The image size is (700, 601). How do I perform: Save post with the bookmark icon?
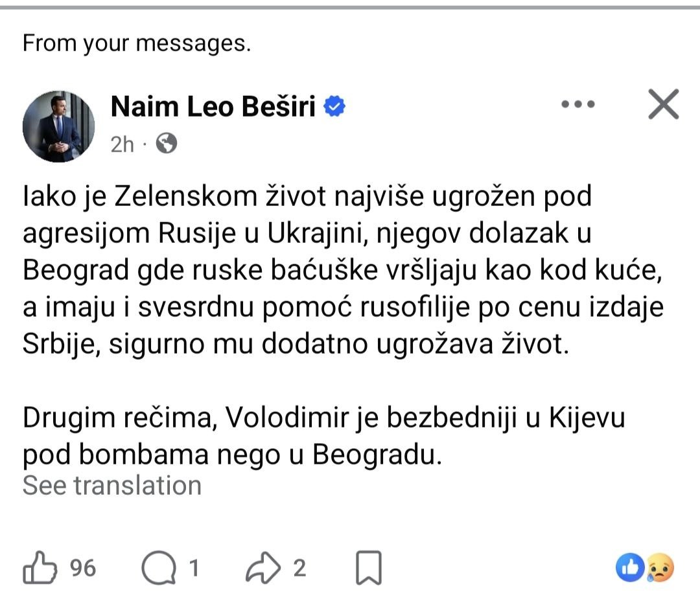click(x=369, y=568)
